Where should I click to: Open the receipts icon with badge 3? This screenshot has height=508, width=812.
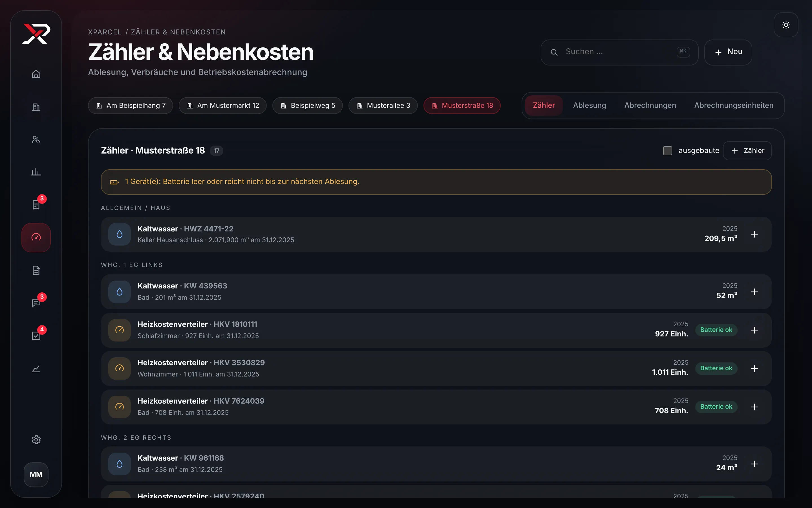36,205
